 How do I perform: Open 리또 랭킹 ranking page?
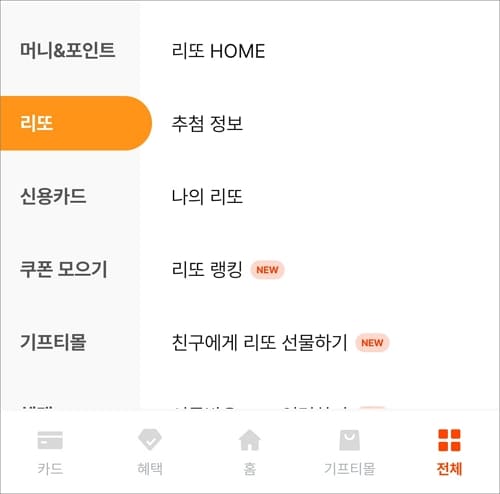tap(207, 269)
